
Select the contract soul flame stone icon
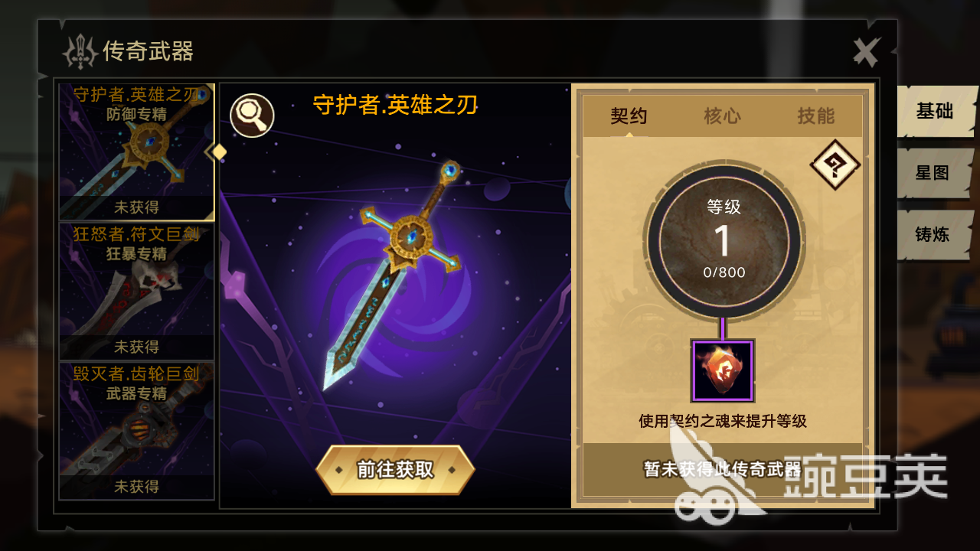tap(723, 371)
